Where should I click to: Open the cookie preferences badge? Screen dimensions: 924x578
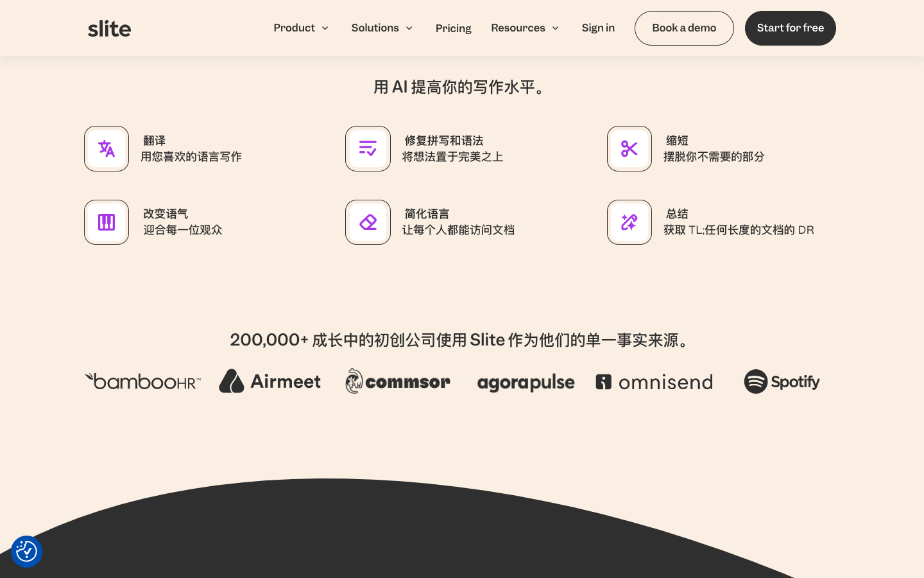pyautogui.click(x=26, y=552)
